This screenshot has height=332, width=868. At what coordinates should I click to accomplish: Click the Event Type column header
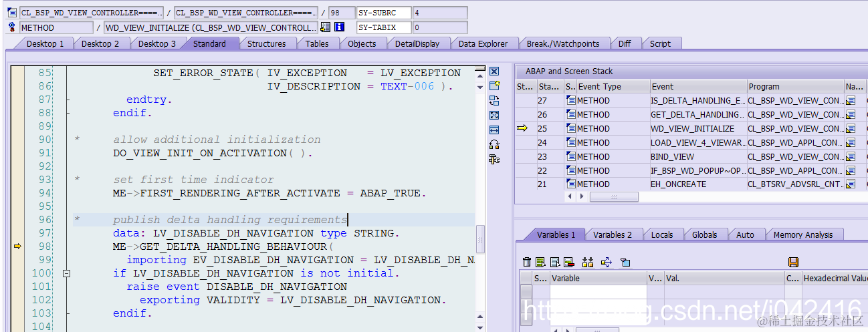click(613, 86)
